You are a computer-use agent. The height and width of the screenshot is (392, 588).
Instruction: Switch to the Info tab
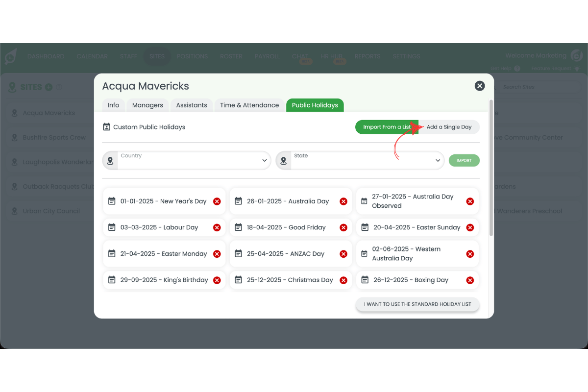[113, 105]
